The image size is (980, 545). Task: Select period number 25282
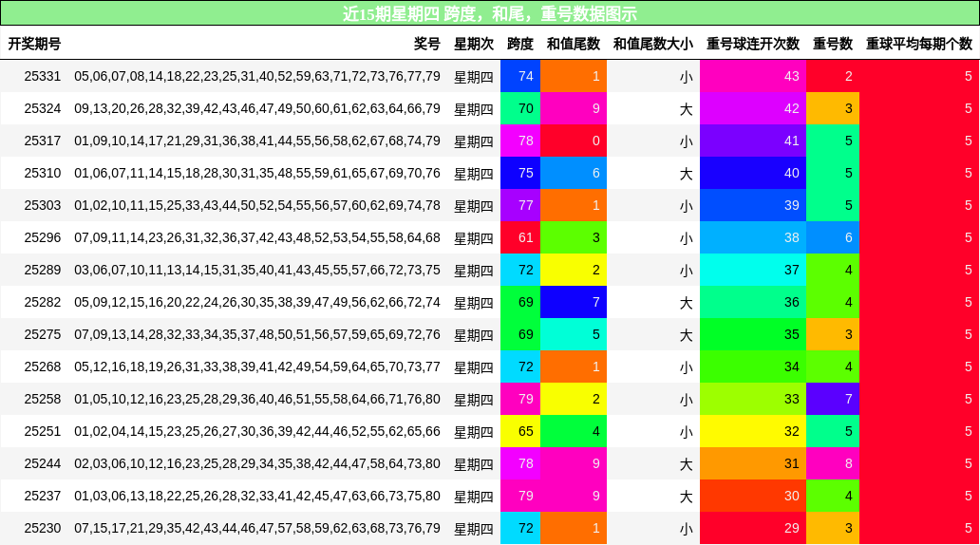(x=43, y=303)
